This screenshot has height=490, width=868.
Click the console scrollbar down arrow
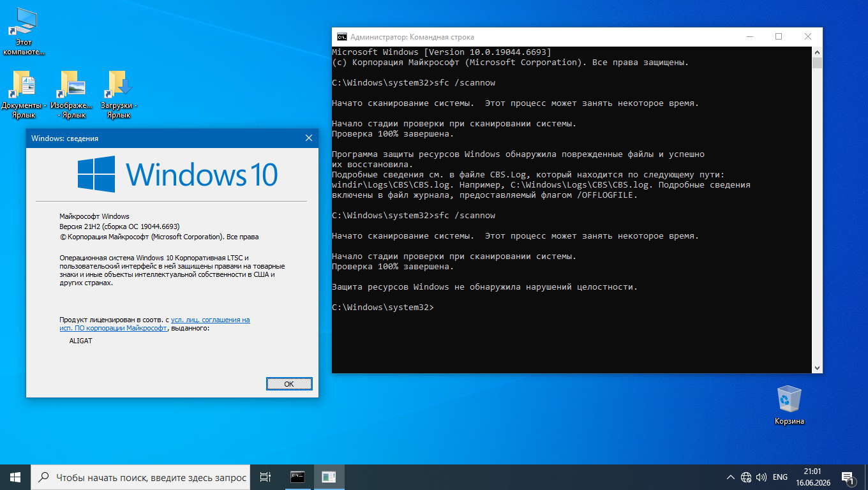(x=817, y=367)
